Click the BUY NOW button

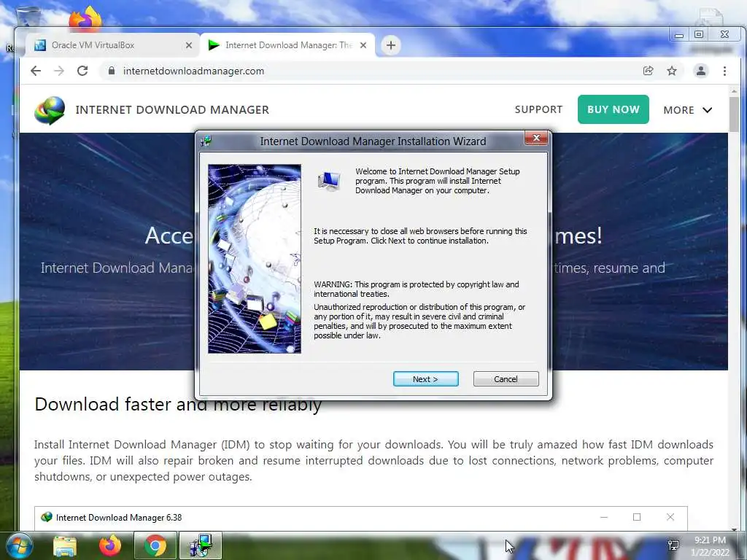click(x=613, y=109)
